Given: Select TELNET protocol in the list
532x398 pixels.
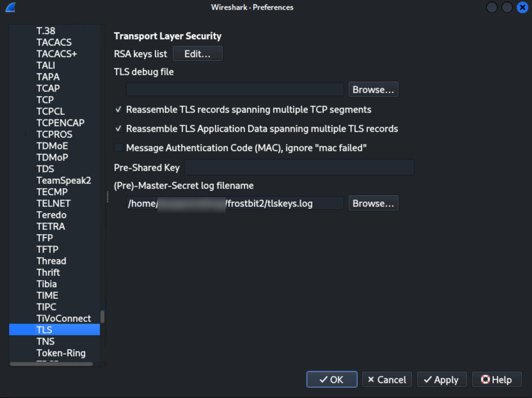Looking at the screenshot, I should point(54,203).
